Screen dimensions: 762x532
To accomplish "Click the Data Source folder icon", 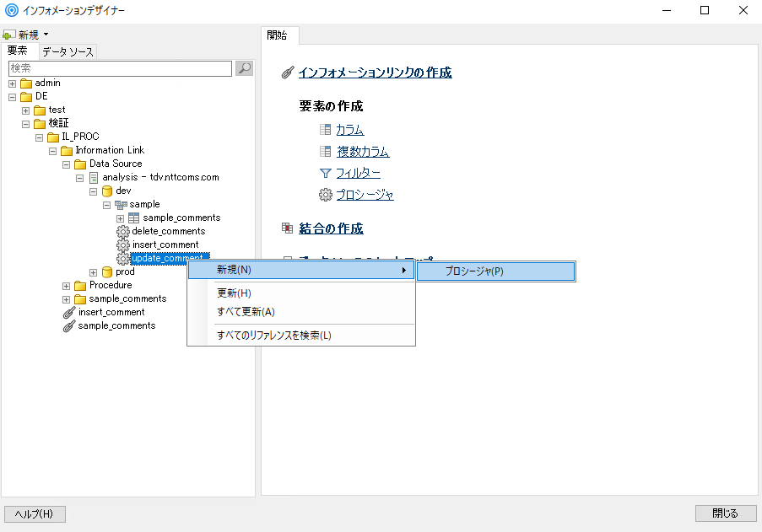I will (80, 164).
